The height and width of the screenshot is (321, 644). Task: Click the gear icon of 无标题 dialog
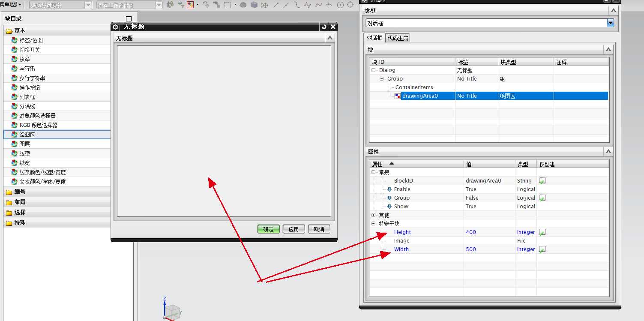[x=115, y=27]
